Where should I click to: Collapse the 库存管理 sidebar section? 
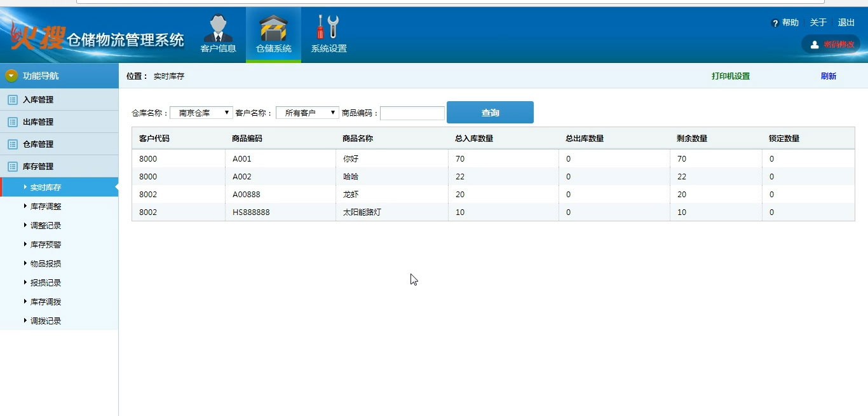tap(38, 167)
